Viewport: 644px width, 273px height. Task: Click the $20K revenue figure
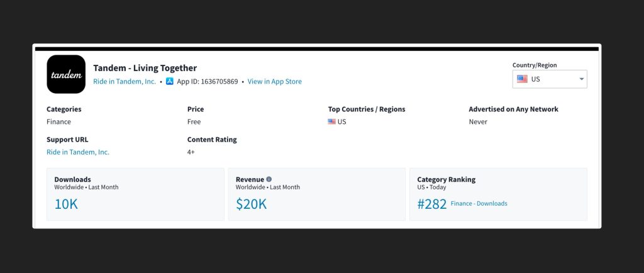point(251,204)
